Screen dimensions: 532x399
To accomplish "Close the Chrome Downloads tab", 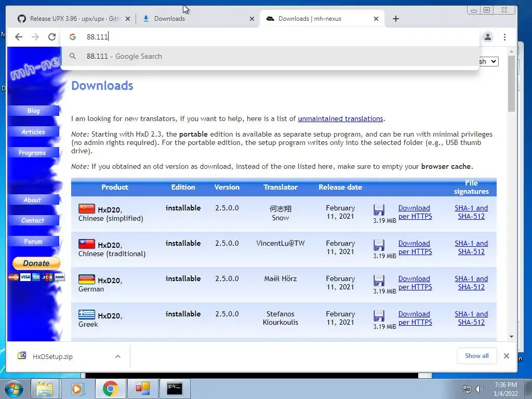I will click(x=252, y=19).
